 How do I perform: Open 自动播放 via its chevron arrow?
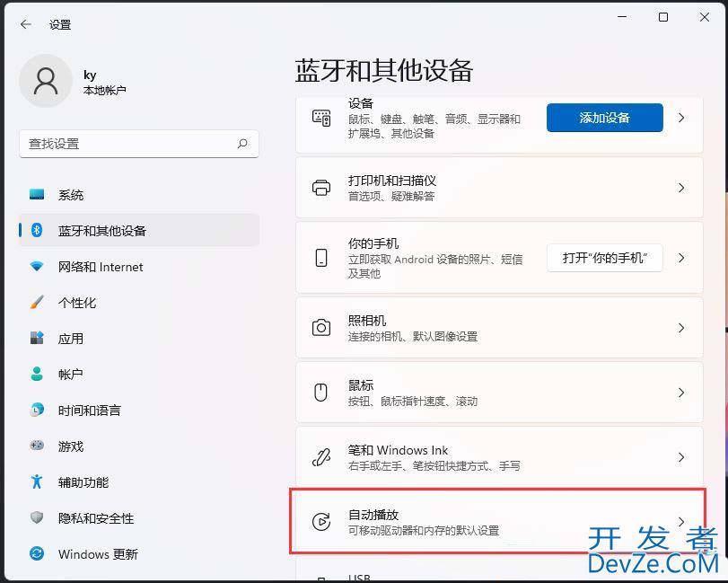(681, 522)
